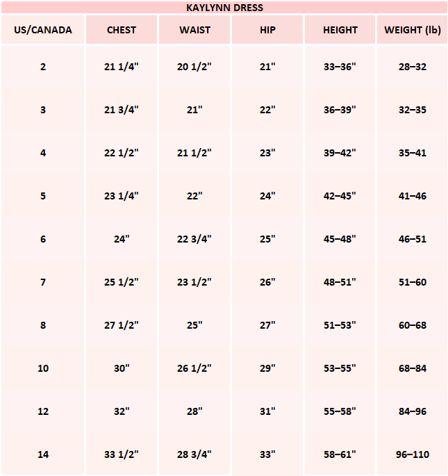Click the size 14 row label
Image resolution: width=448 pixels, height=476 pixels.
click(43, 454)
